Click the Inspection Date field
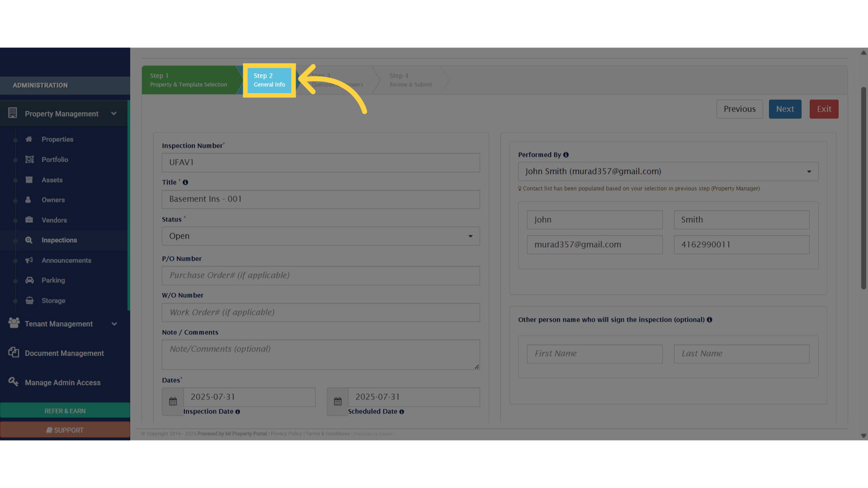The image size is (868, 488). [x=250, y=397]
